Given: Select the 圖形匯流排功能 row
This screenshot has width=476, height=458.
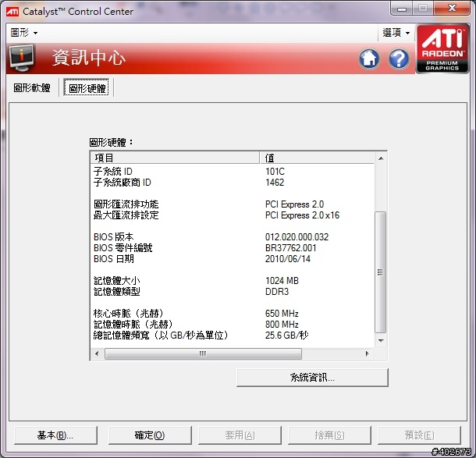Looking at the screenshot, I should click(x=233, y=204).
